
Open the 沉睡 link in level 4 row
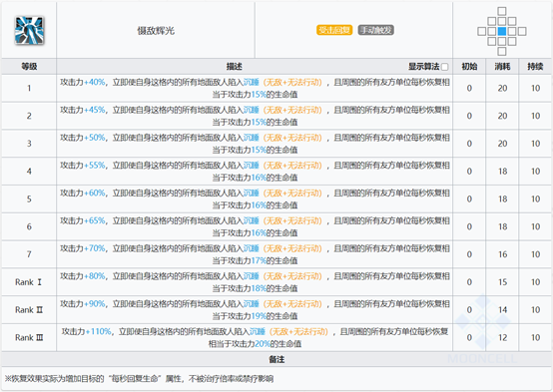coord(252,166)
